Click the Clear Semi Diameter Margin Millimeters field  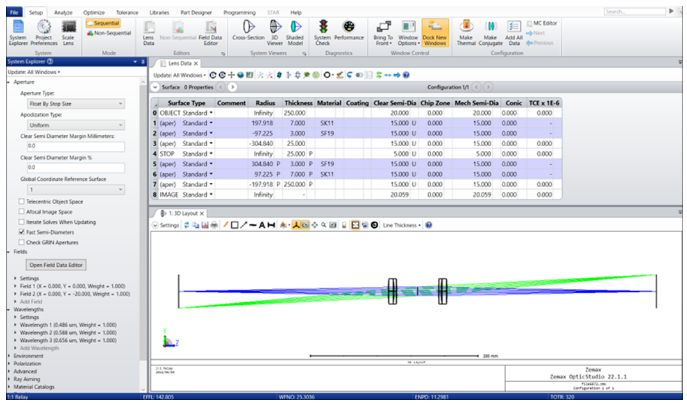pyautogui.click(x=76, y=146)
